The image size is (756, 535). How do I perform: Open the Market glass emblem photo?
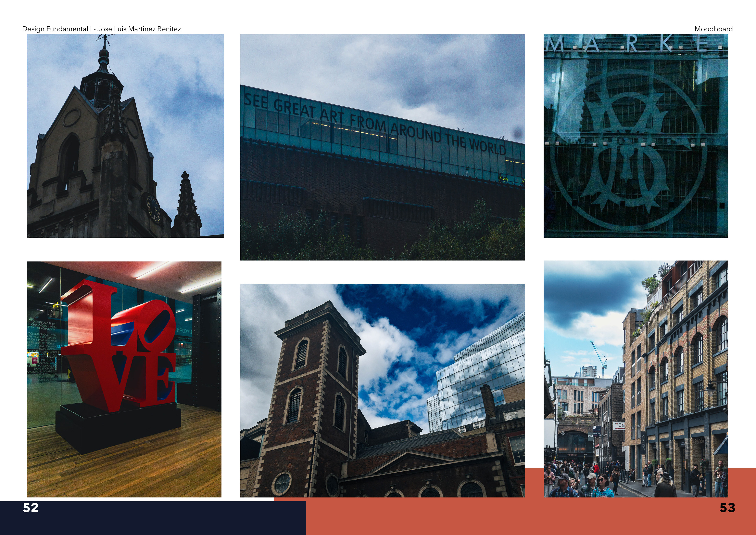point(636,136)
